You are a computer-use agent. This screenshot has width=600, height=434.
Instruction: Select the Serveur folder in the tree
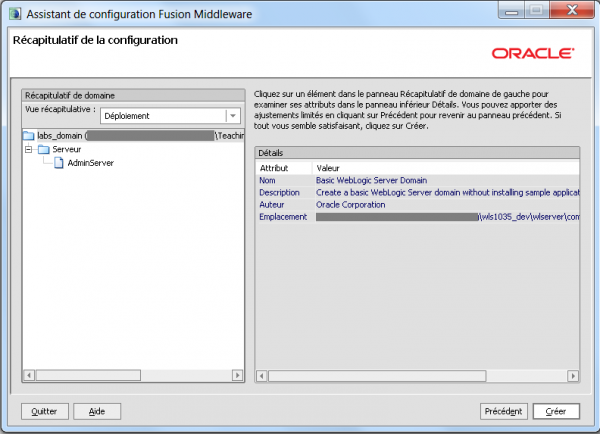[67, 149]
